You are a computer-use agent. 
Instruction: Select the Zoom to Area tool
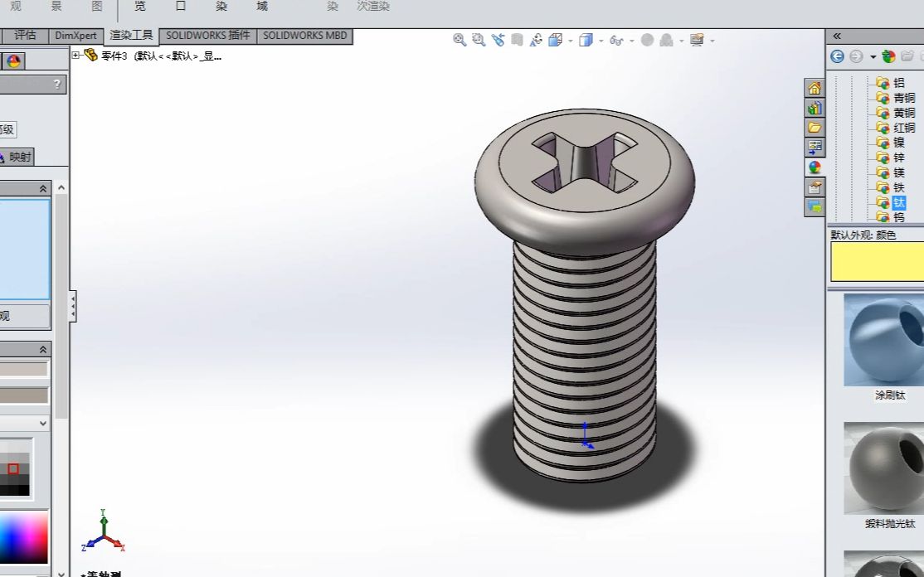[x=477, y=39]
